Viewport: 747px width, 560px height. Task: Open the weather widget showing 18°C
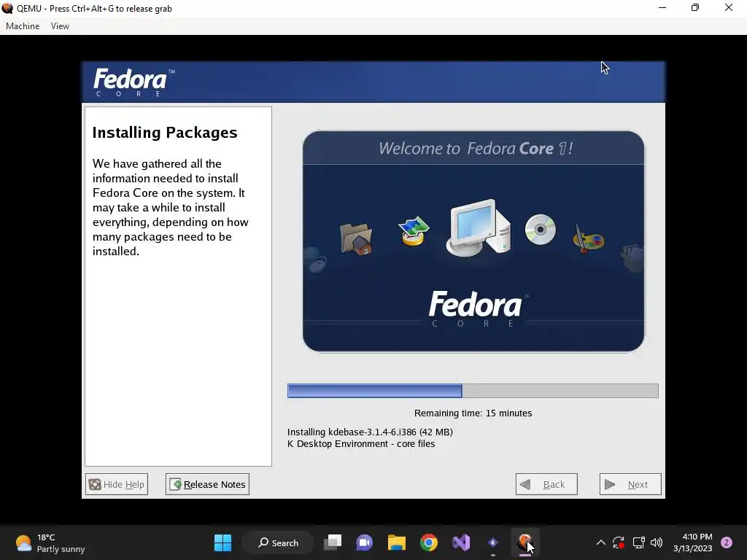point(50,542)
